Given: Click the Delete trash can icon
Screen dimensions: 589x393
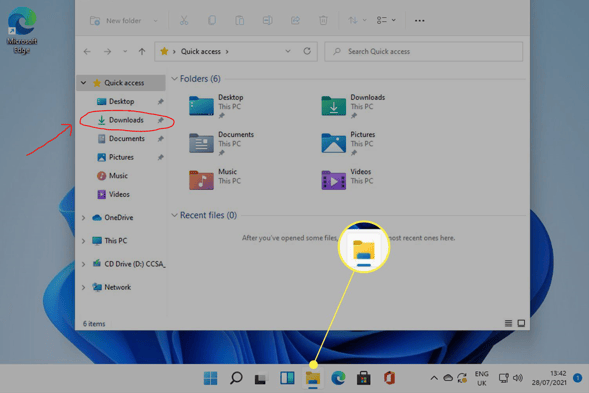Looking at the screenshot, I should pyautogui.click(x=323, y=20).
